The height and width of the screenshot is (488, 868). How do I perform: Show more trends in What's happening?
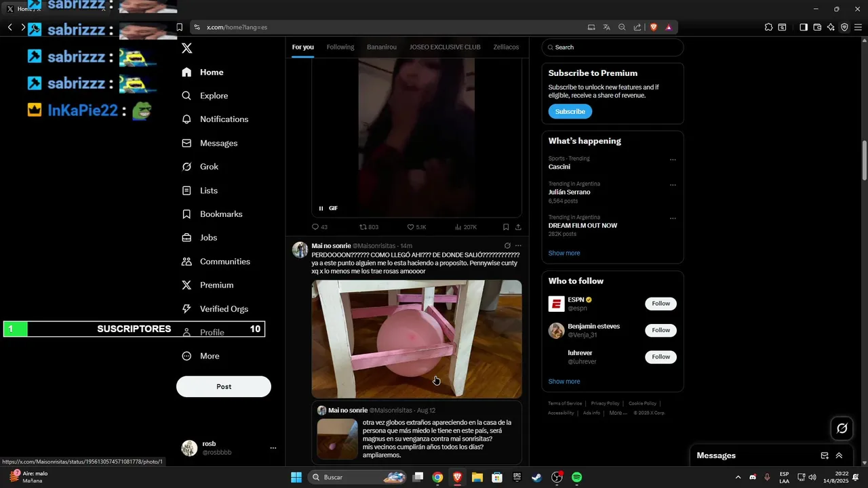pyautogui.click(x=564, y=253)
